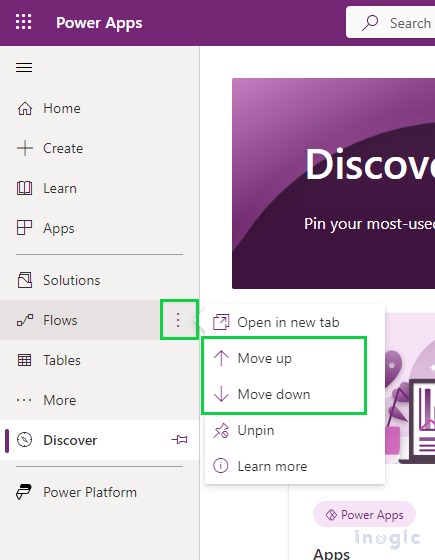Click the Tables grid icon
This screenshot has height=560, width=435.
(25, 360)
